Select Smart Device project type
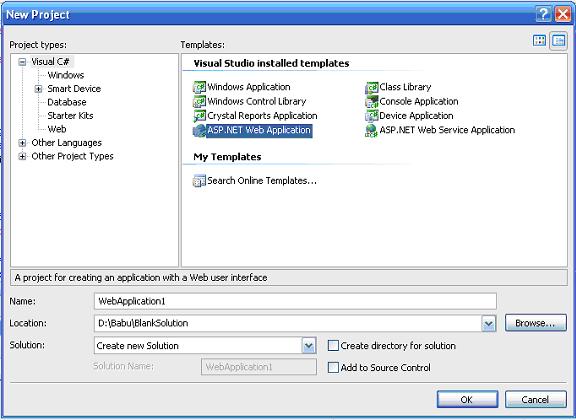Image resolution: width=576 pixels, height=420 pixels. tap(74, 89)
